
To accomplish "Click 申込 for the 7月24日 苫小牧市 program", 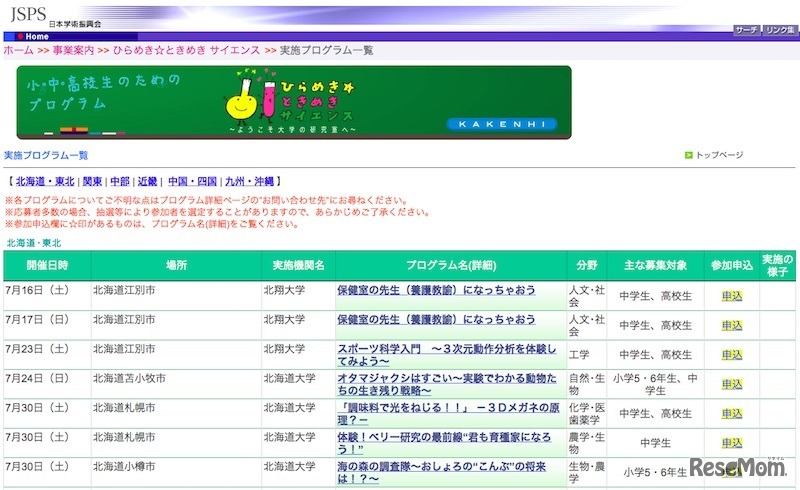I will [731, 384].
